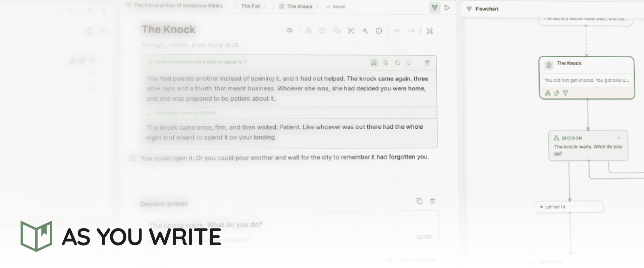Click the play button in the top bar

point(447,8)
